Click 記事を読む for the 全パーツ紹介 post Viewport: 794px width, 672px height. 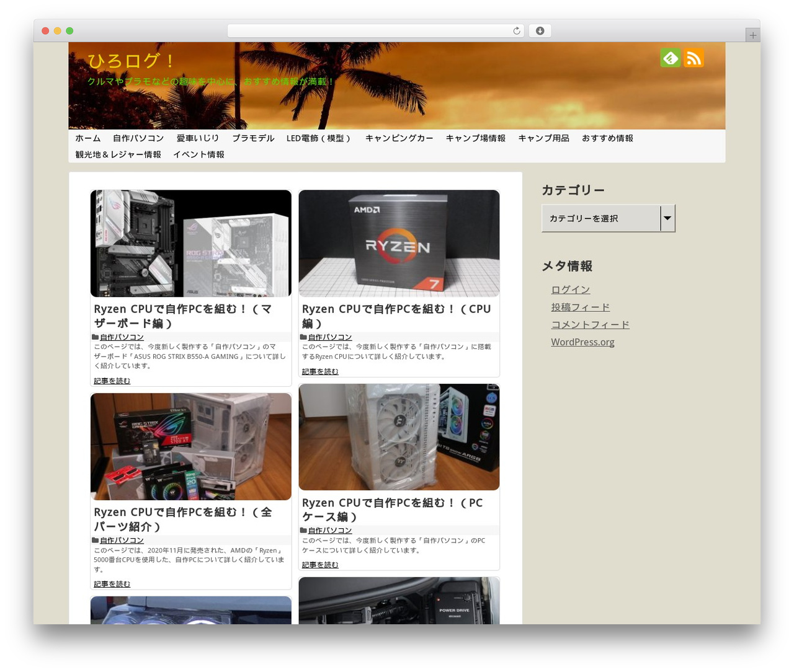112,584
